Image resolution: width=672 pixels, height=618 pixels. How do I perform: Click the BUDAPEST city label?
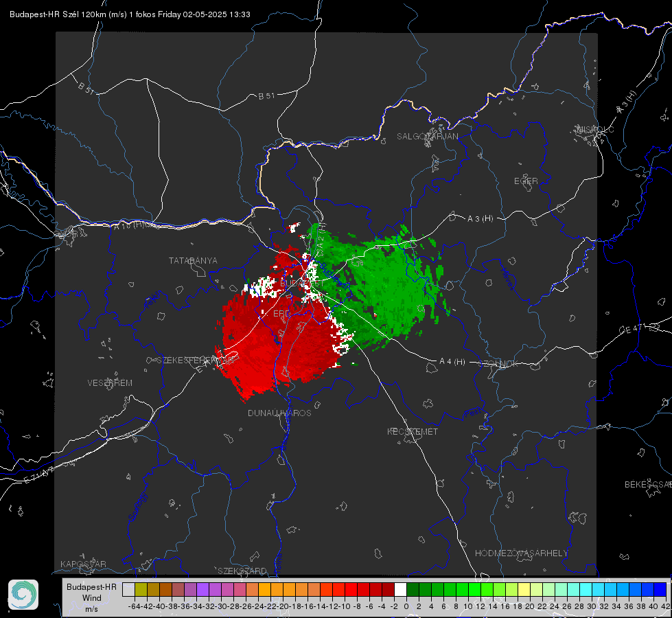click(x=302, y=284)
